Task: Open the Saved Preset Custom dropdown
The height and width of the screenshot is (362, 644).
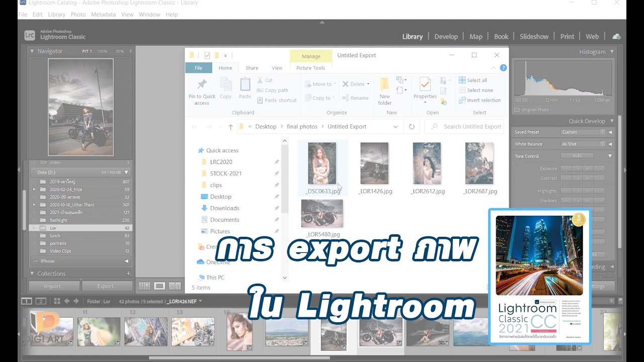Action: [x=583, y=132]
